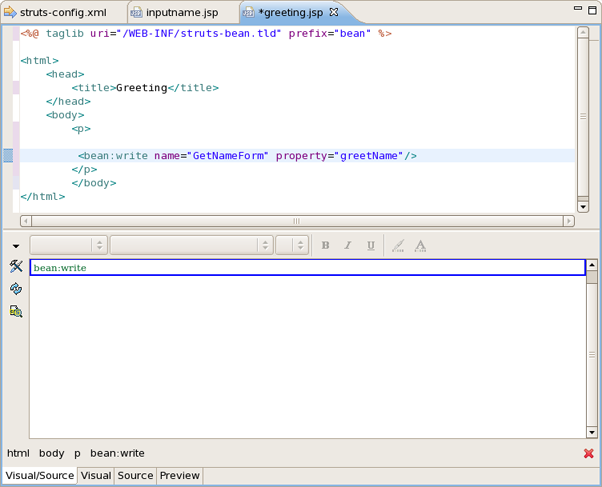
Task: Click the red X icon in selection bar
Action: [x=589, y=454]
